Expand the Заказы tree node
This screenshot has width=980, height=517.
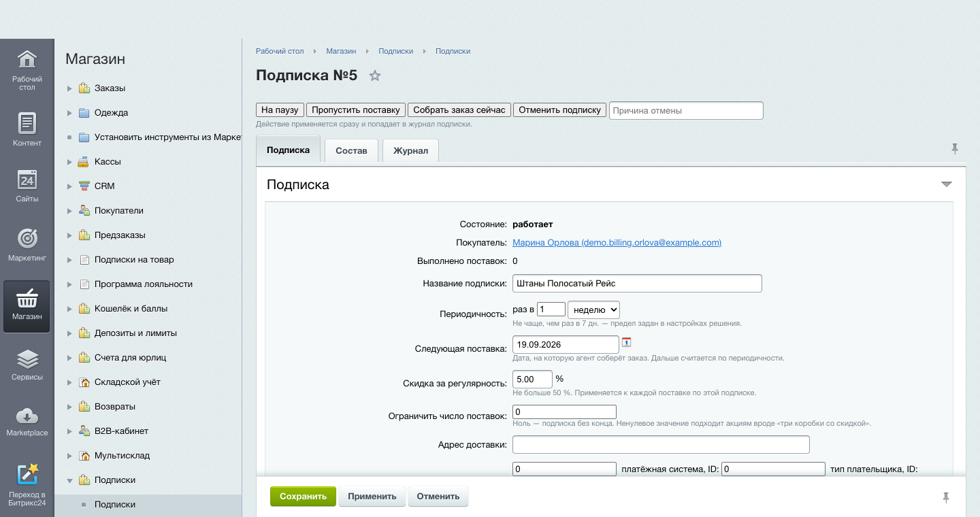pos(69,88)
